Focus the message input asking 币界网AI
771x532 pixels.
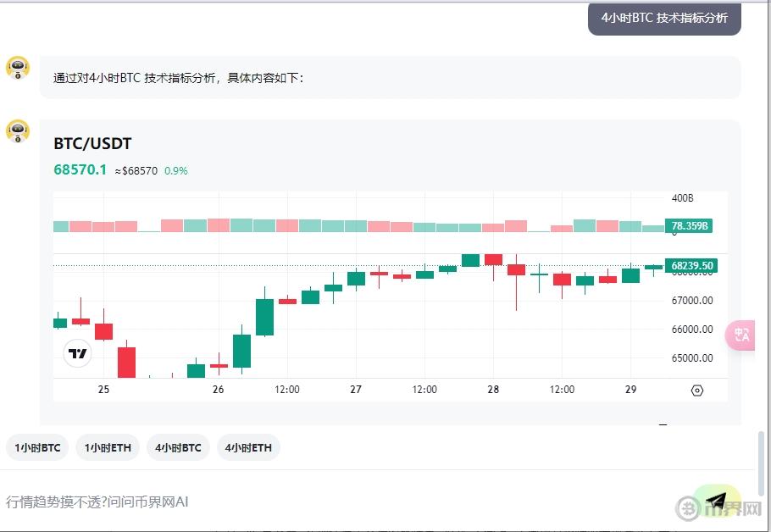pyautogui.click(x=339, y=502)
